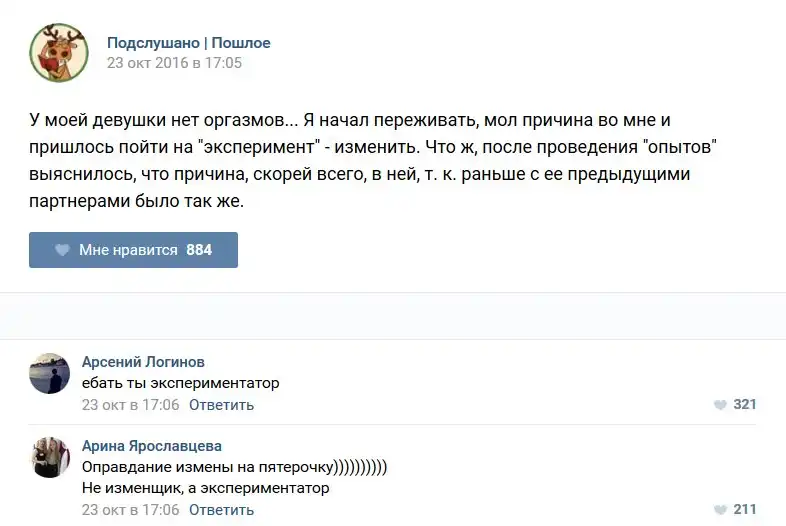The width and height of the screenshot is (786, 526).
Task: Click the main post text paragraph
Action: (x=375, y=160)
